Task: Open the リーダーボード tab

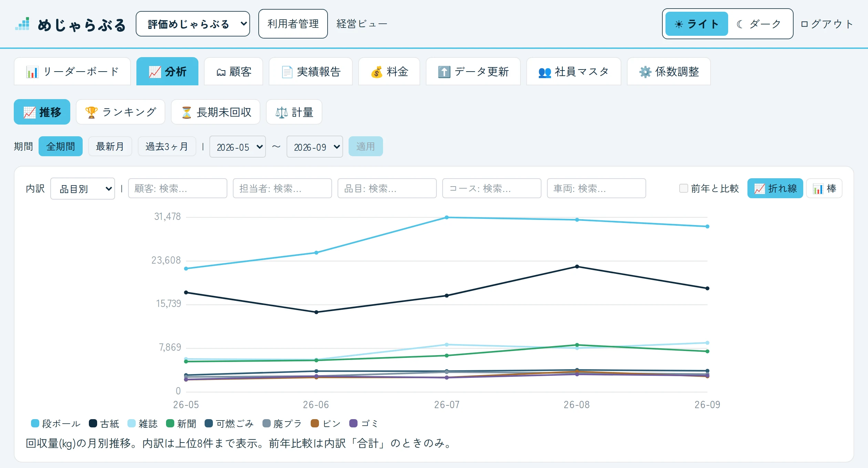Action: point(72,72)
